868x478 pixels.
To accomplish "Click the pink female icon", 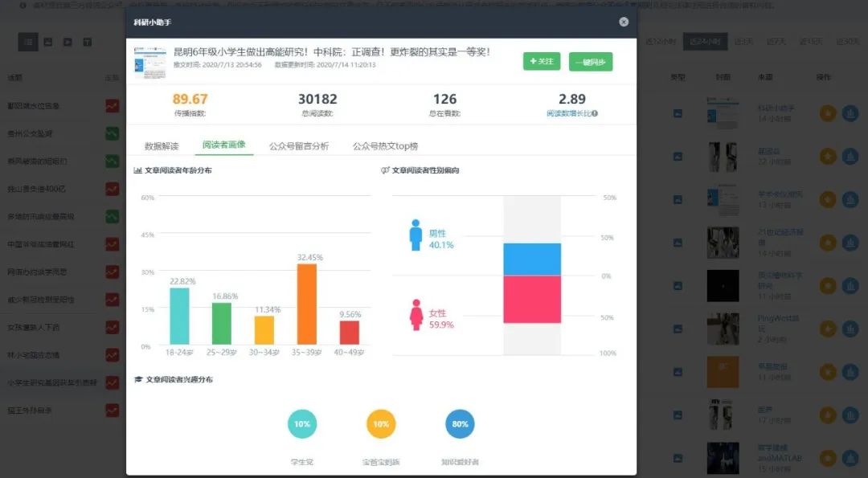I will point(416,315).
